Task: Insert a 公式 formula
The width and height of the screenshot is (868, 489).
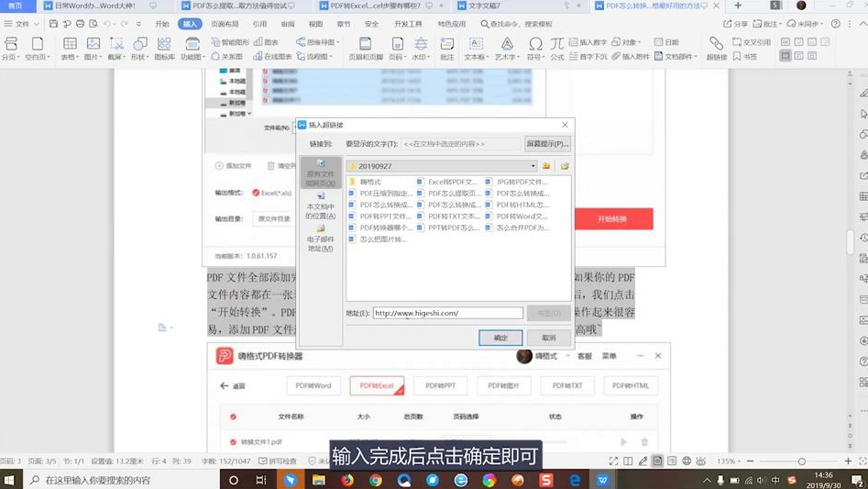Action: pos(557,49)
